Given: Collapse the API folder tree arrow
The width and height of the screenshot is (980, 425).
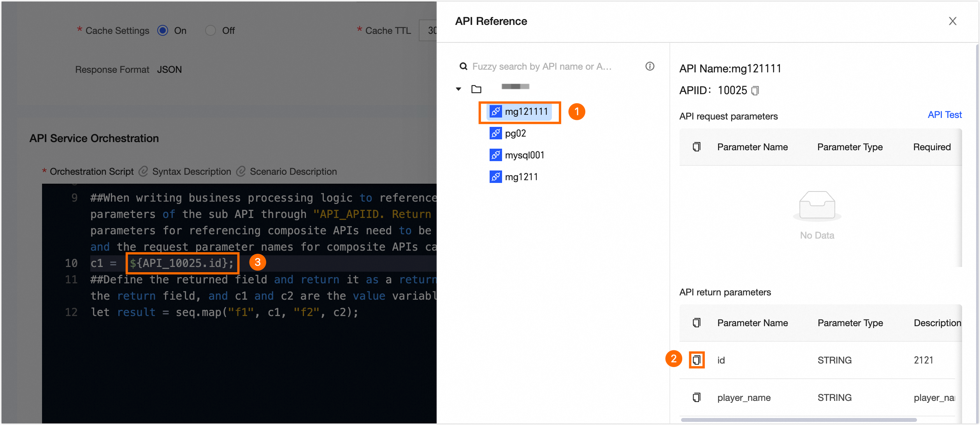Looking at the screenshot, I should pyautogui.click(x=458, y=89).
